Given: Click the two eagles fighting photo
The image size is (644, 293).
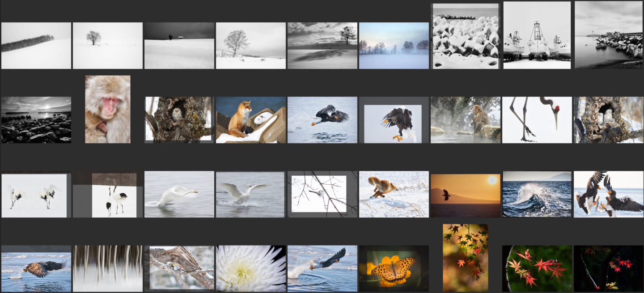Looking at the screenshot, I should click(608, 194).
